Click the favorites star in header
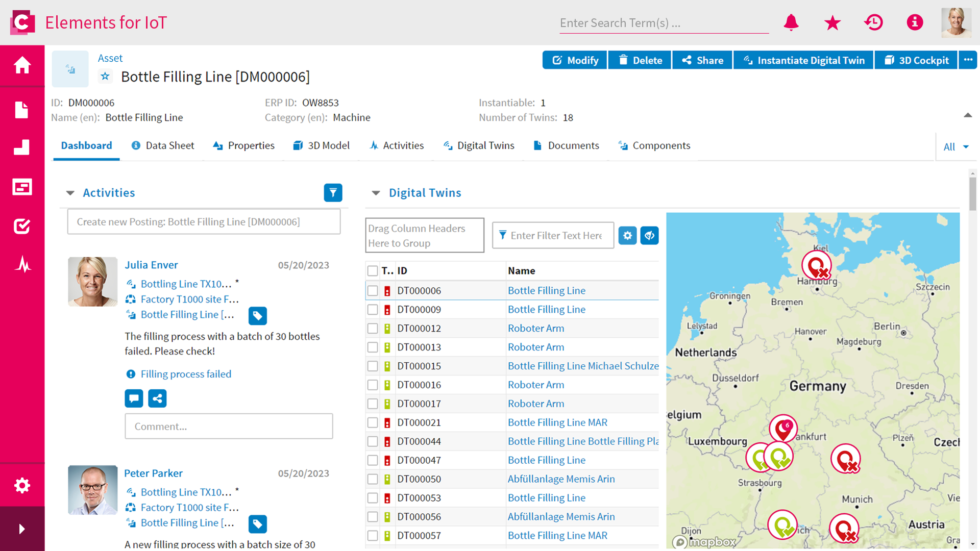The width and height of the screenshot is (980, 551). [x=832, y=22]
